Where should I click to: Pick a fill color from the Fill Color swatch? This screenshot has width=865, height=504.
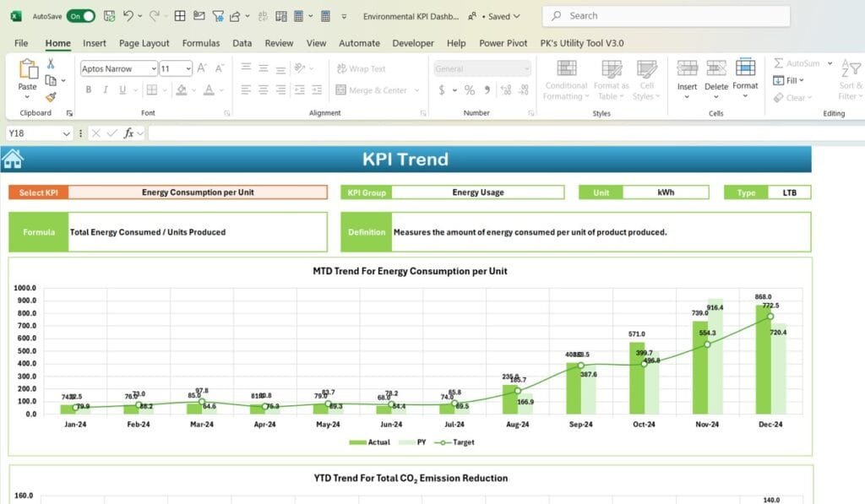[x=181, y=90]
